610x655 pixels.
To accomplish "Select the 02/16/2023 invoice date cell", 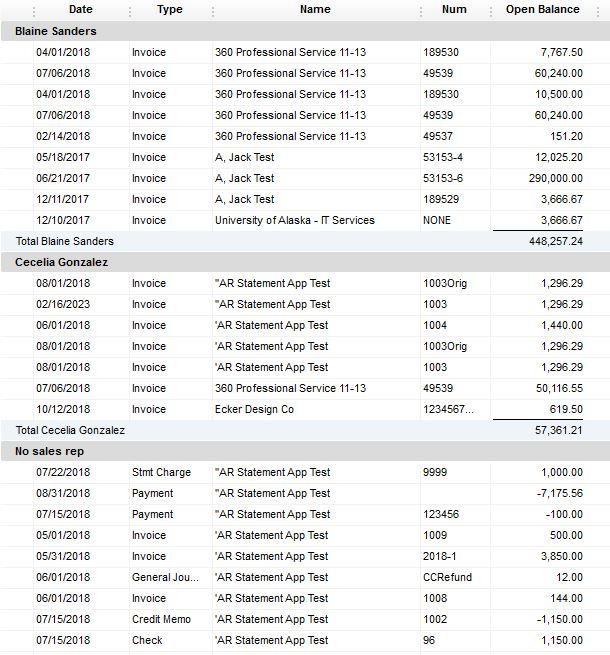I will click(63, 304).
